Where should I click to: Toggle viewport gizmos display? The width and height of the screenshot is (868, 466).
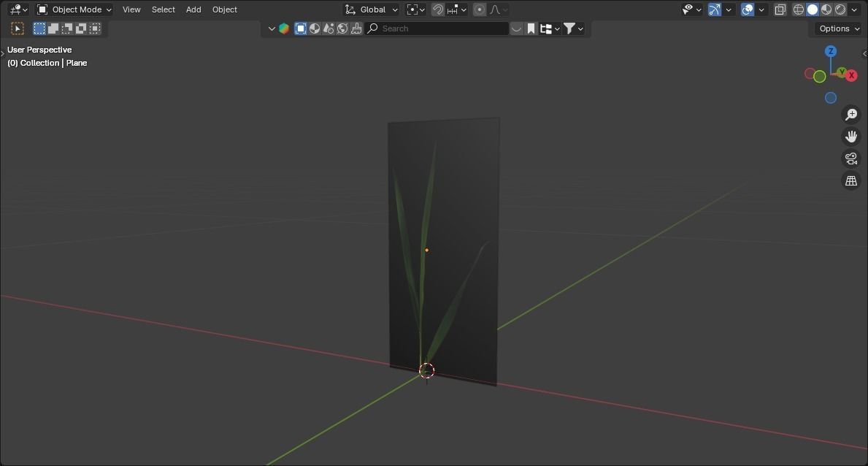[715, 9]
